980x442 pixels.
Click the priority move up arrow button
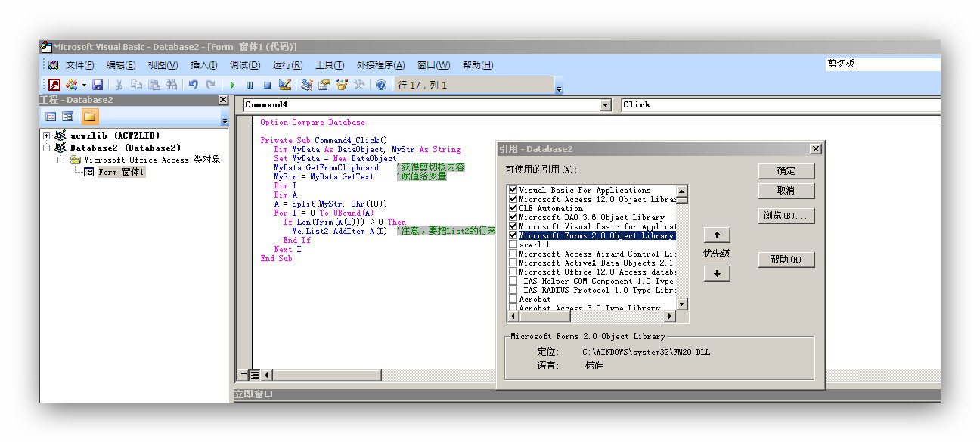[716, 235]
